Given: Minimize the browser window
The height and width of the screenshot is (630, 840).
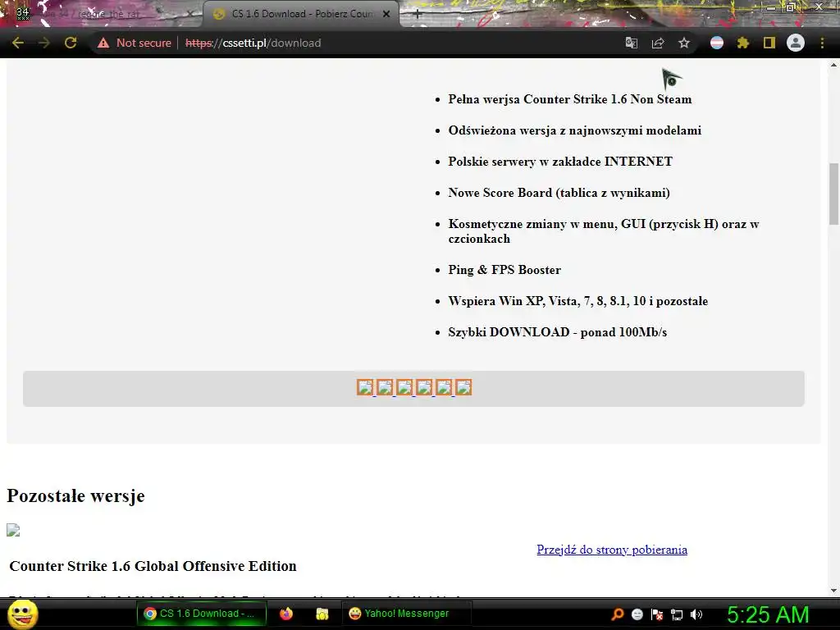Looking at the screenshot, I should [770, 7].
